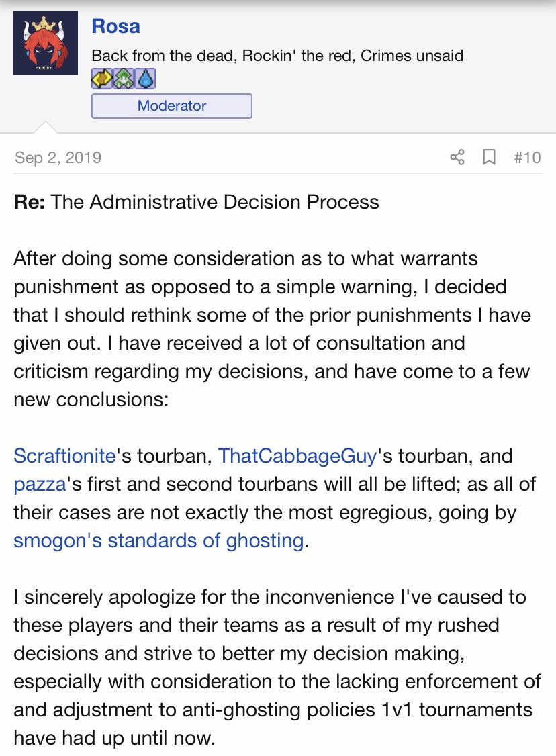The image size is (556, 756).
Task: Click the bold "Re:" label
Action: point(30,202)
